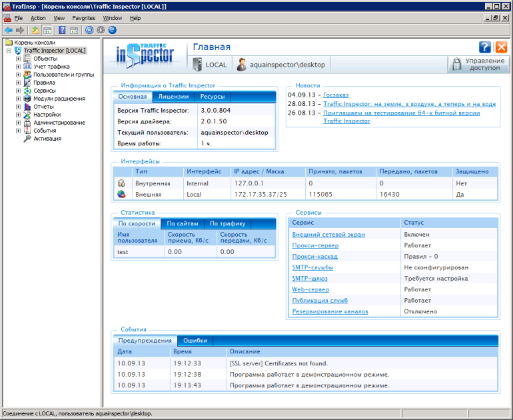Open the Web-сервер service link
The width and height of the screenshot is (513, 420).
click(x=310, y=289)
